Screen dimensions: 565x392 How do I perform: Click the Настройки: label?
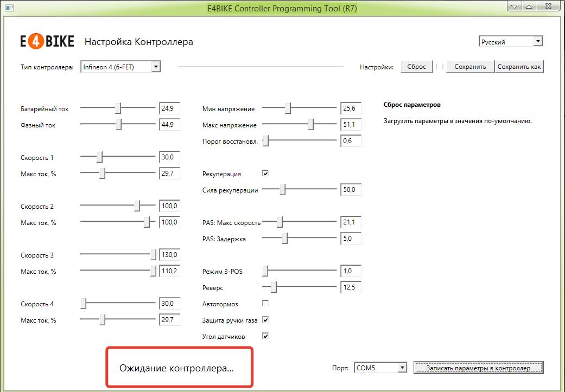377,67
